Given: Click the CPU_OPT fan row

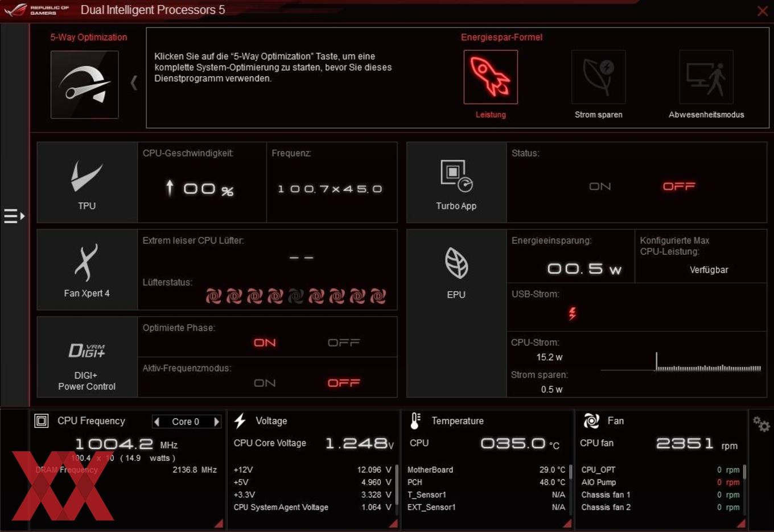Looking at the screenshot, I should pos(661,470).
